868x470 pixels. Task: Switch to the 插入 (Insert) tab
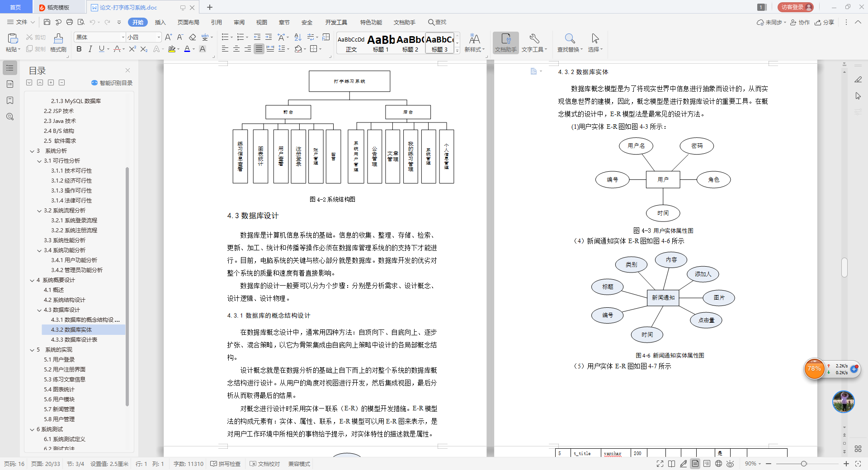(x=160, y=22)
